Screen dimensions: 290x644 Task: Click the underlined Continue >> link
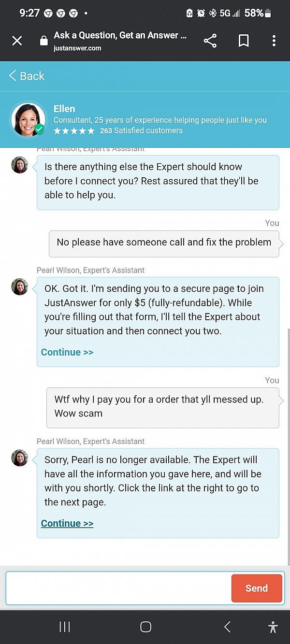(x=67, y=523)
